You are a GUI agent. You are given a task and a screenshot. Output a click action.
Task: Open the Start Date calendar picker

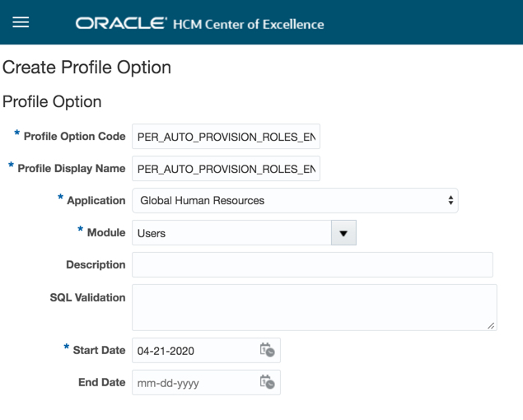click(267, 350)
